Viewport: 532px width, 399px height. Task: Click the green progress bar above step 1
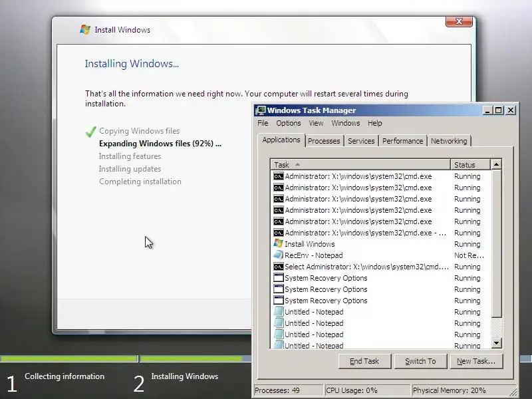tap(69, 358)
